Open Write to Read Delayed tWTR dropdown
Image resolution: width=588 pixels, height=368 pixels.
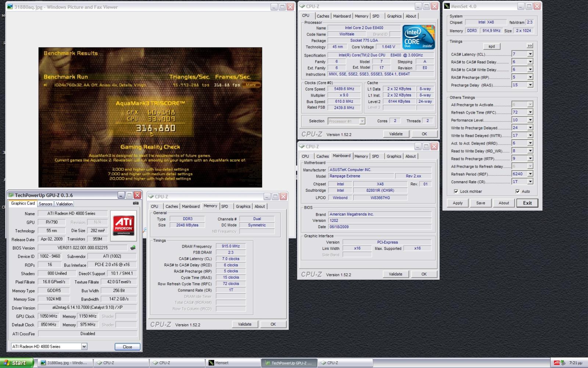(530, 135)
